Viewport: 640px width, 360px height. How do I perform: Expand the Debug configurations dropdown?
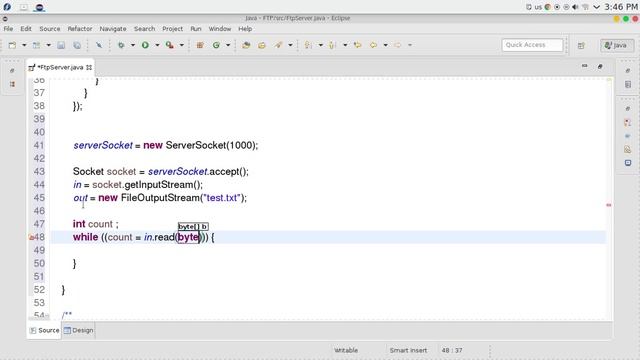[x=133, y=45]
